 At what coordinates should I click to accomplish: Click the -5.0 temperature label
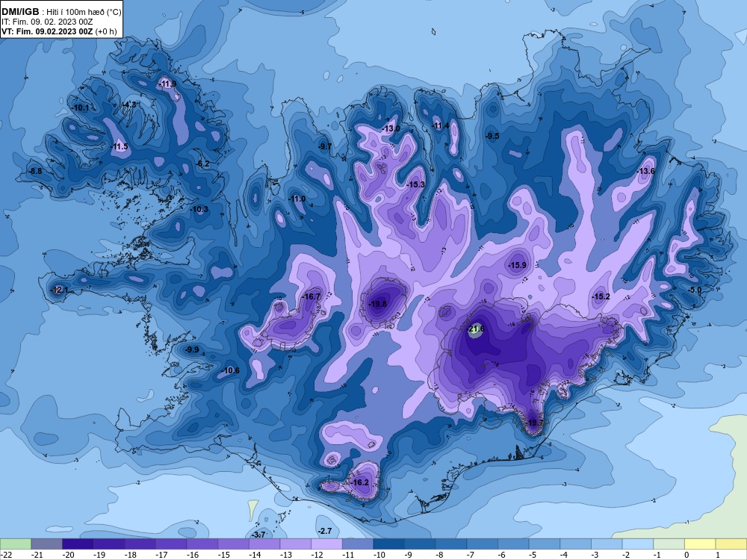[x=695, y=290]
